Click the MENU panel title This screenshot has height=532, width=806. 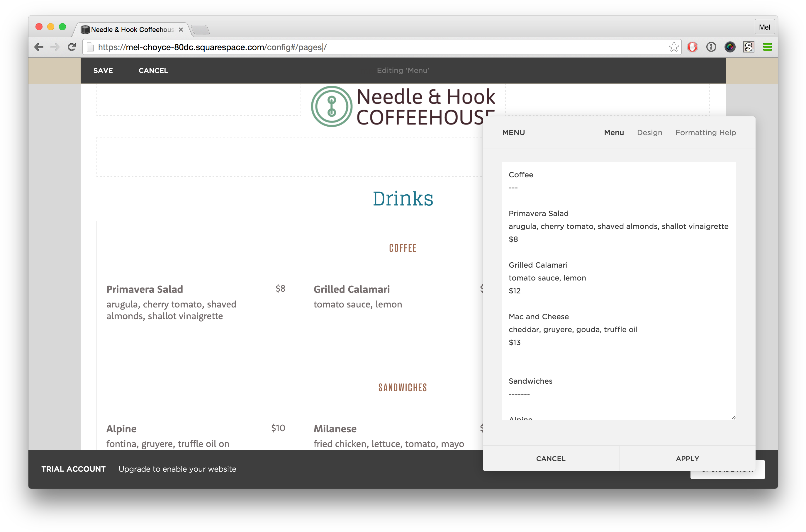(513, 133)
